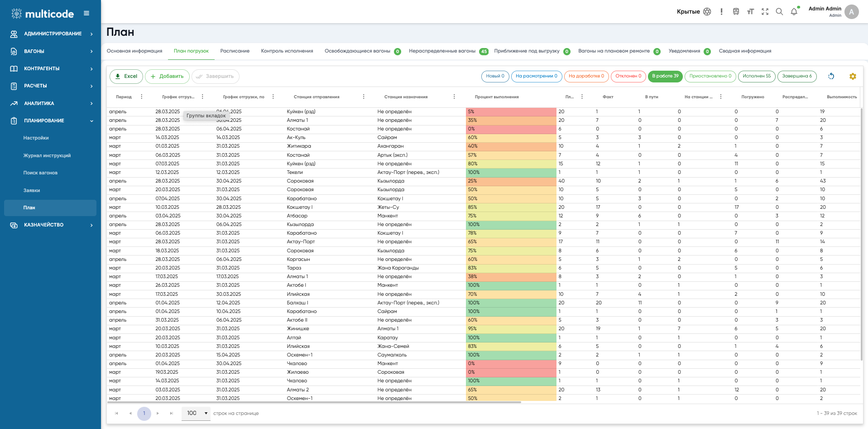Screen dimensions: 868x429
Task: Open the Контроль исполнения tab
Action: (287, 51)
